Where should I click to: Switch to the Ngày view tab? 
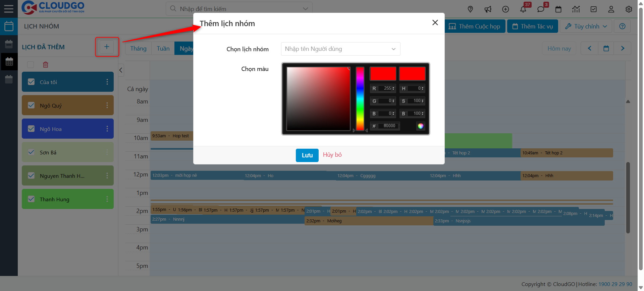coord(184,49)
